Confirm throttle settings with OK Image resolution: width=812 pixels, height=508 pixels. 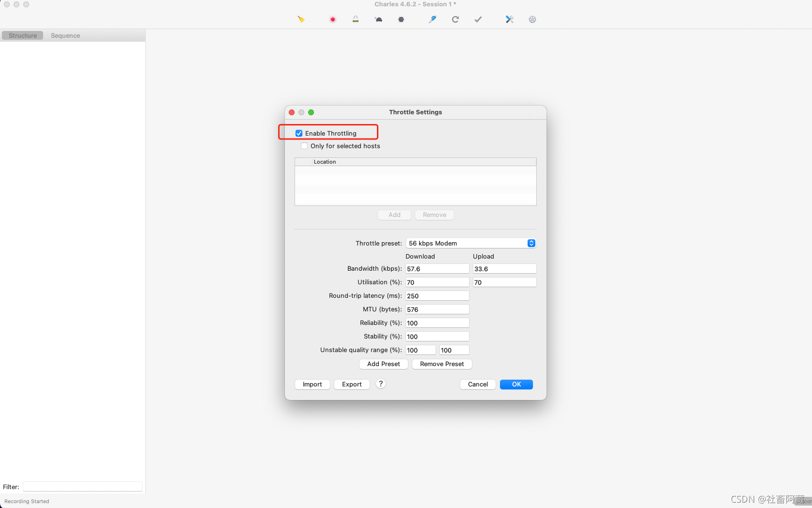point(516,384)
